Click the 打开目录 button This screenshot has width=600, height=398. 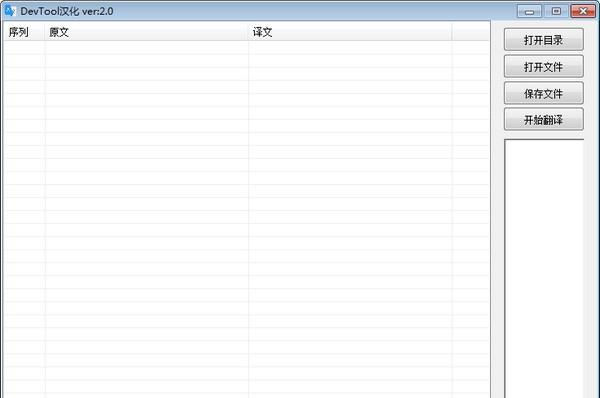(543, 39)
